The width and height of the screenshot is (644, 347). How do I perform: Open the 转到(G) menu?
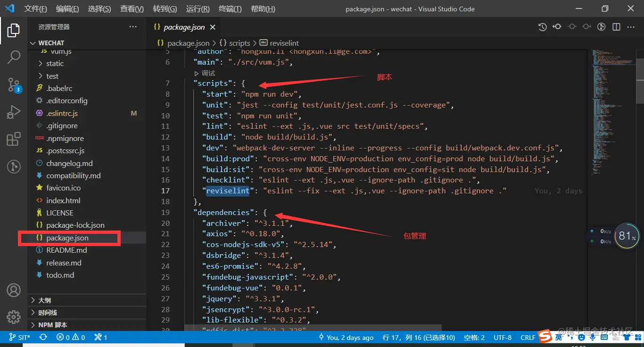pyautogui.click(x=165, y=9)
